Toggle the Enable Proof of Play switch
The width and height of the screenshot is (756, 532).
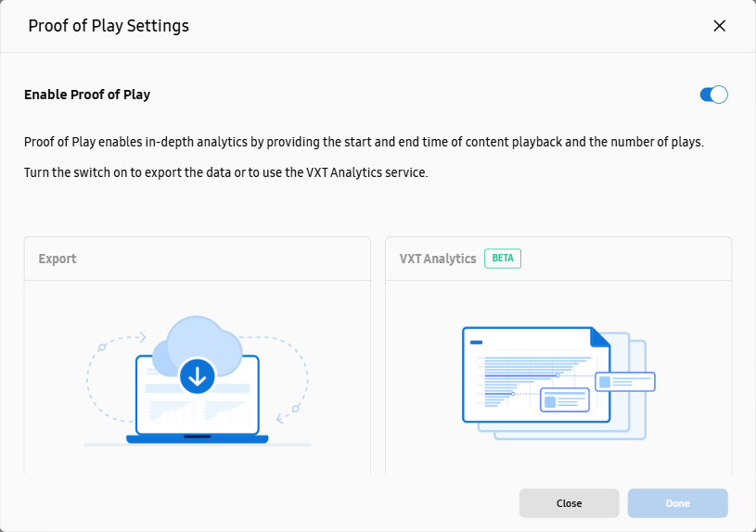tap(713, 95)
